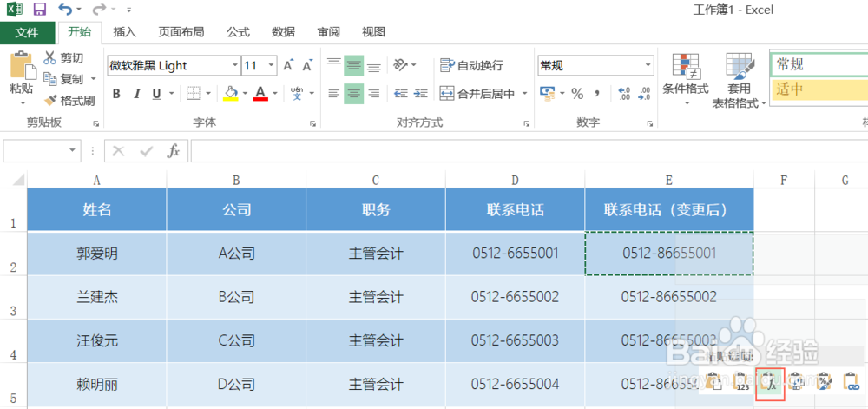Image resolution: width=868 pixels, height=409 pixels.
Task: Click the Redo arrow icon
Action: point(99,10)
